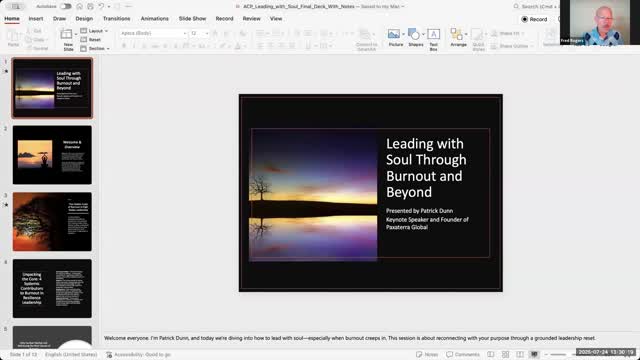Click the Cut button
The height and width of the screenshot is (360, 640).
[x=34, y=31]
